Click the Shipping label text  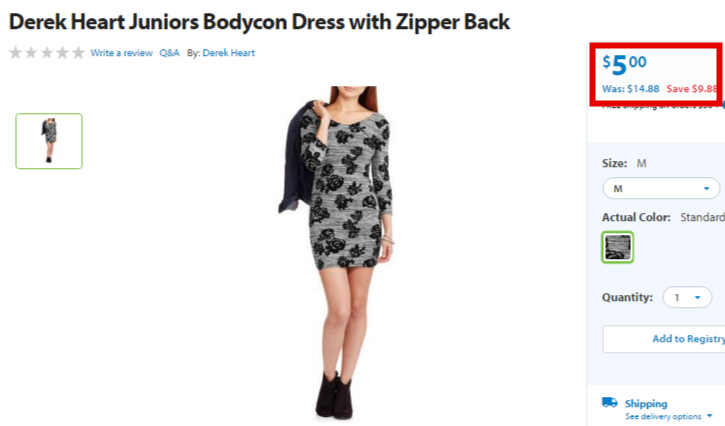(646, 403)
